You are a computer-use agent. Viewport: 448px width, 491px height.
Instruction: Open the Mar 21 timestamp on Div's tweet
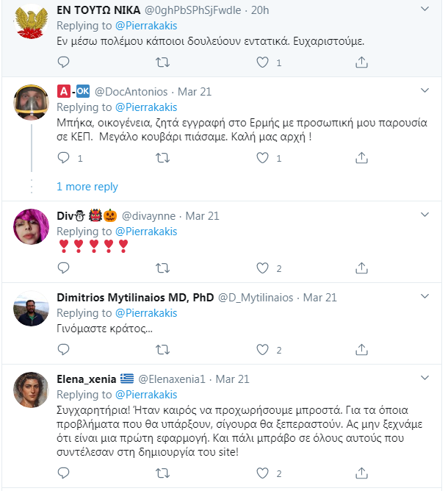pyautogui.click(x=202, y=216)
